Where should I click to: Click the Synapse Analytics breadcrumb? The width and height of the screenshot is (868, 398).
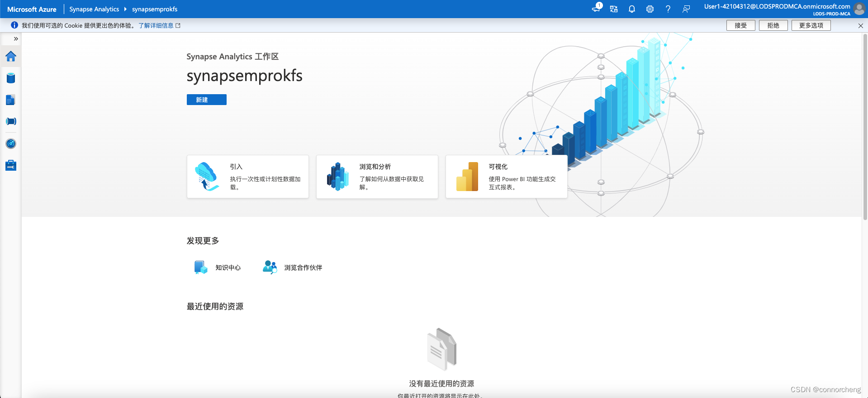(94, 9)
